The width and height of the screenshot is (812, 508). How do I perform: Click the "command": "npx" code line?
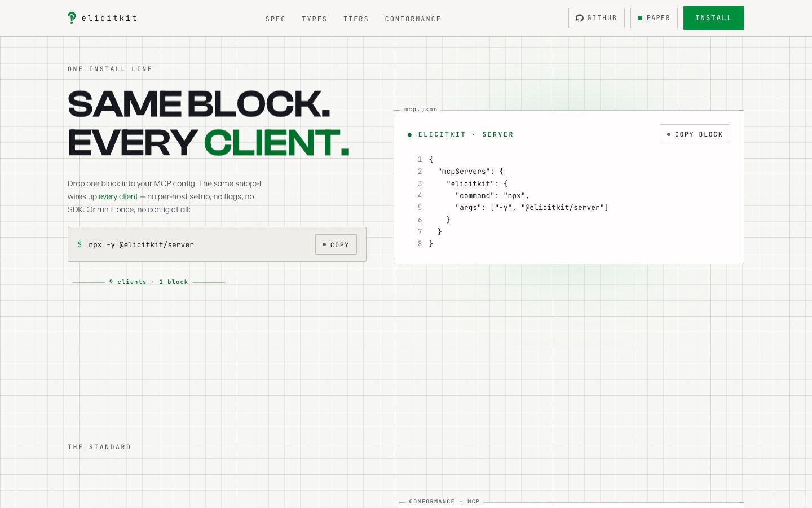(492, 196)
